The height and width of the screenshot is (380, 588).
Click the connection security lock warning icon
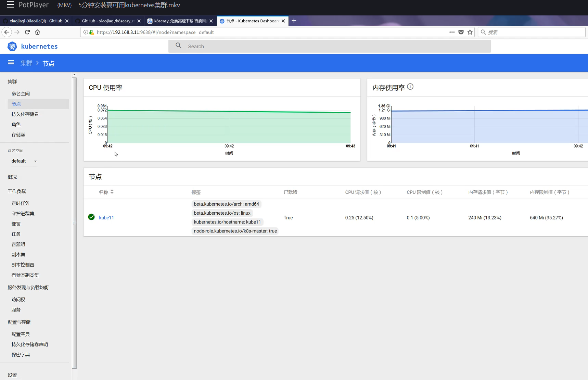coord(91,32)
